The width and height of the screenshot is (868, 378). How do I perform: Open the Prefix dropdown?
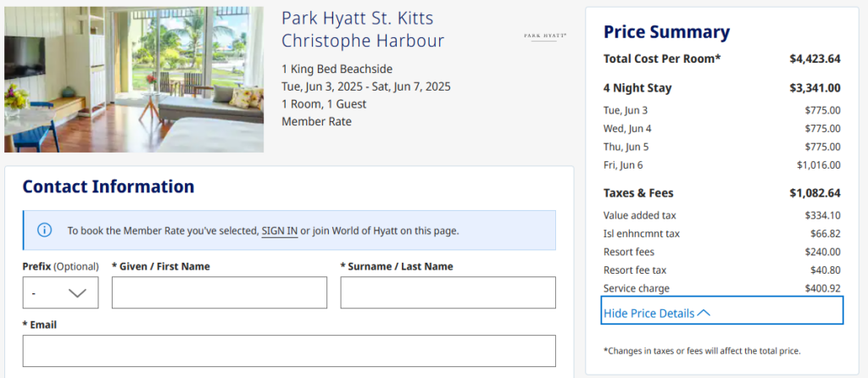(x=60, y=292)
